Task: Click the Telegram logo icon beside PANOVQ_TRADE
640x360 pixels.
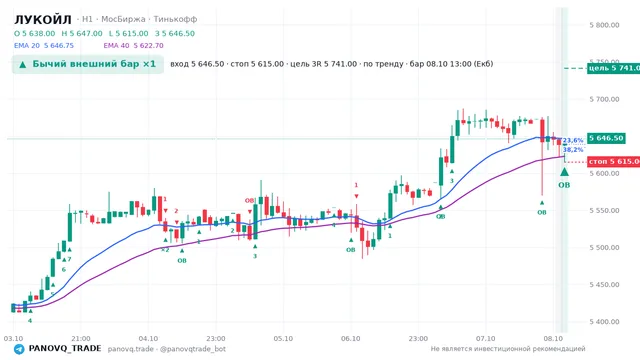Action: pos(19,349)
